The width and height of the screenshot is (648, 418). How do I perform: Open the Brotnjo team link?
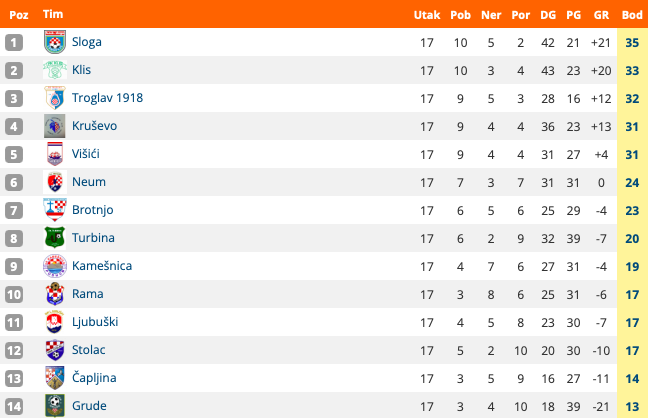93,210
